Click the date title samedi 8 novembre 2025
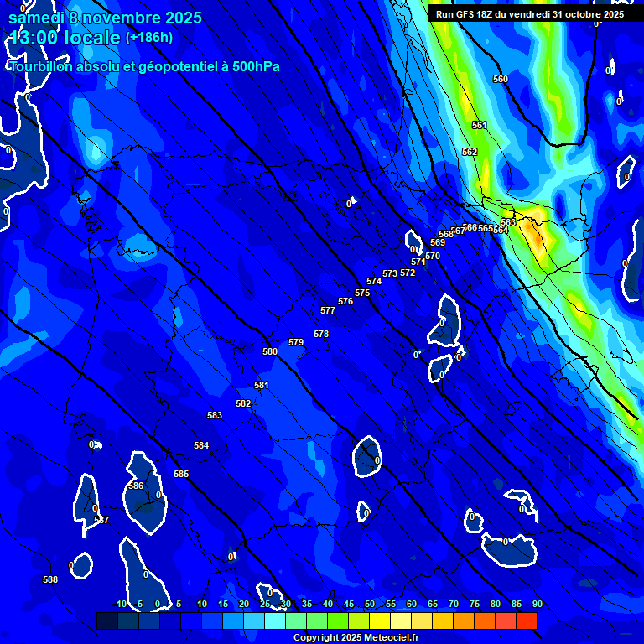 [x=105, y=18]
